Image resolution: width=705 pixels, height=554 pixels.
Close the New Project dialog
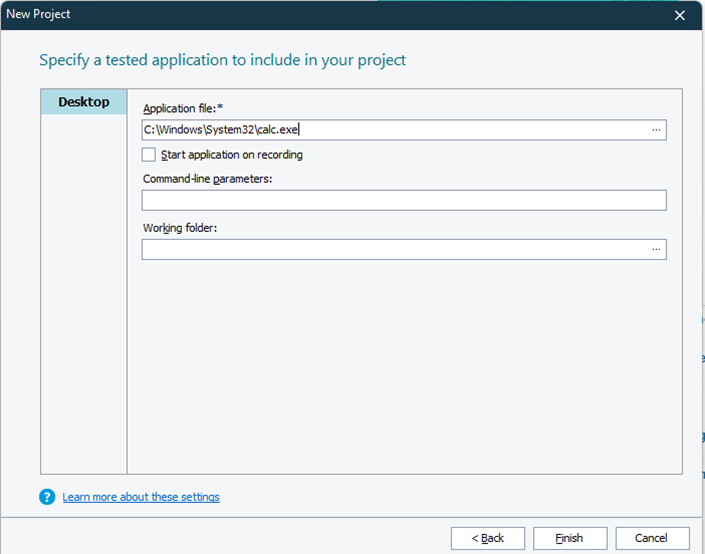680,15
